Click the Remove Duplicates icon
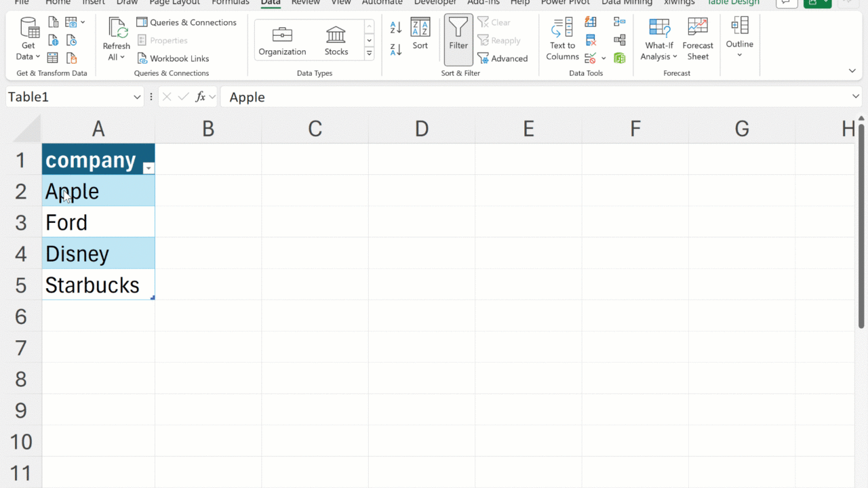 click(x=591, y=41)
